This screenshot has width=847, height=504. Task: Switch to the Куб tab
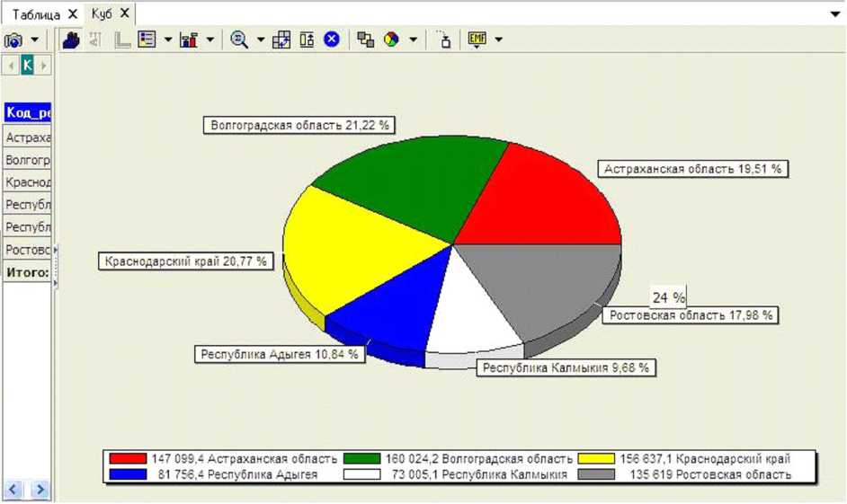(x=103, y=13)
